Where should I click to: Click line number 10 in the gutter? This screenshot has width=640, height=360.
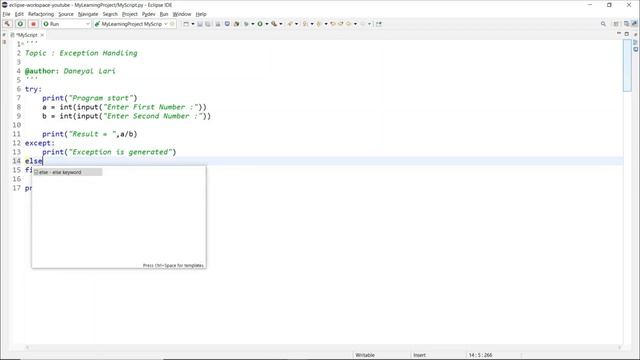pos(16,125)
